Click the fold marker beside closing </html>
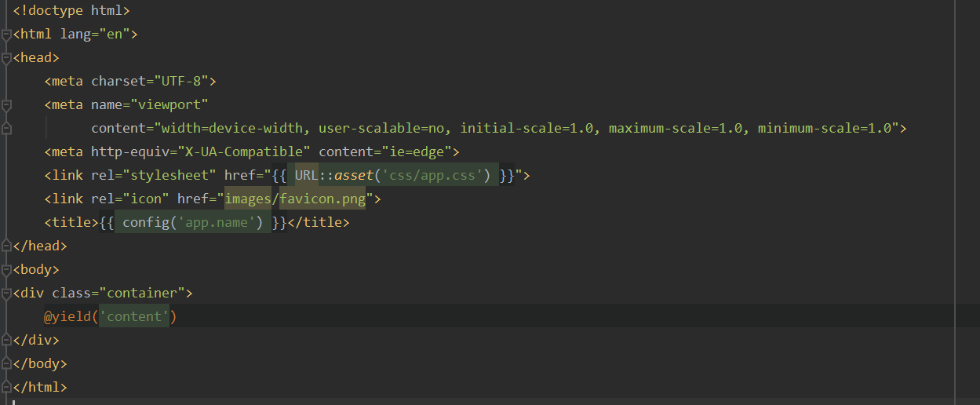The image size is (980, 405). point(6,388)
